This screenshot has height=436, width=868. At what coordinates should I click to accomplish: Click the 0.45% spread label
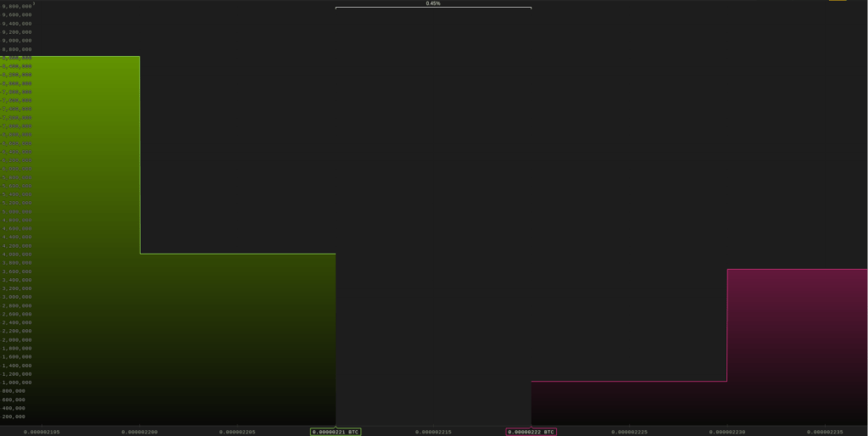click(433, 3)
